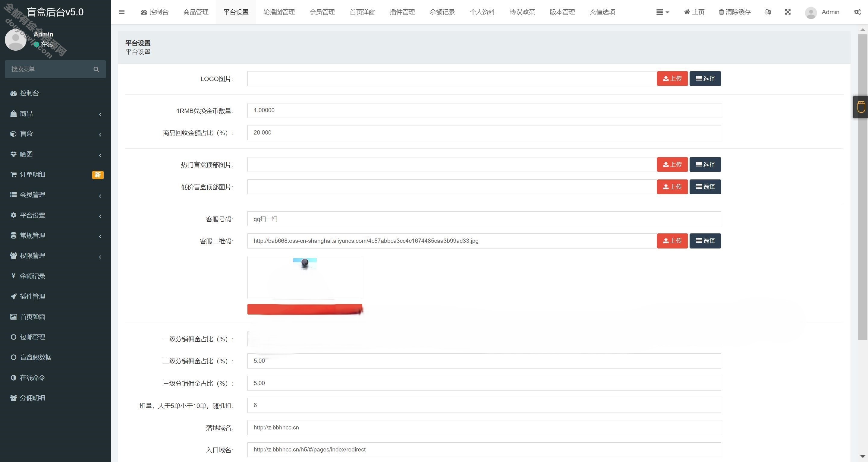Focus the 入口域名 field
Image resolution: width=868 pixels, height=462 pixels.
[x=484, y=450]
